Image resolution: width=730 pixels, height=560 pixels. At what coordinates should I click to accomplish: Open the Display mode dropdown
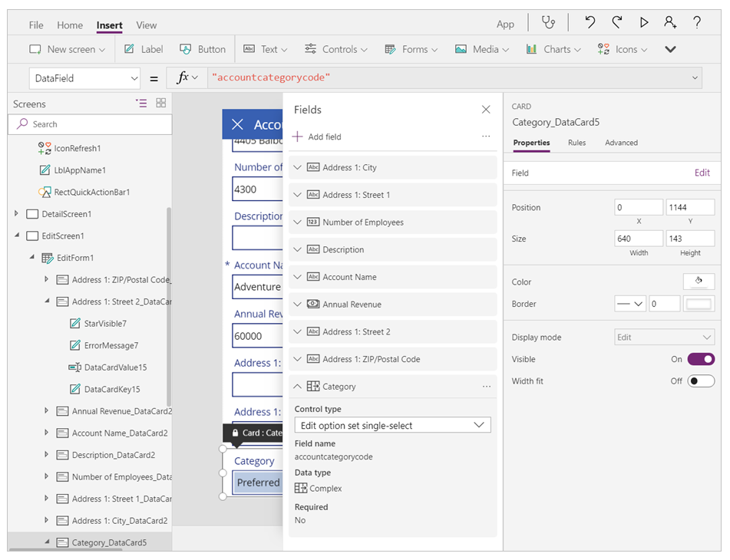click(x=663, y=337)
